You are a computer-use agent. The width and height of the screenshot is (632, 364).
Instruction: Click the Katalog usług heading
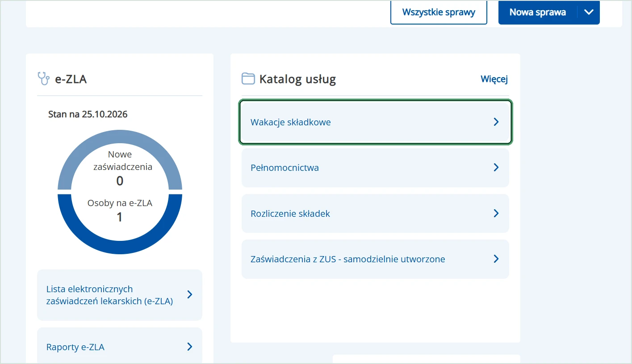click(297, 79)
